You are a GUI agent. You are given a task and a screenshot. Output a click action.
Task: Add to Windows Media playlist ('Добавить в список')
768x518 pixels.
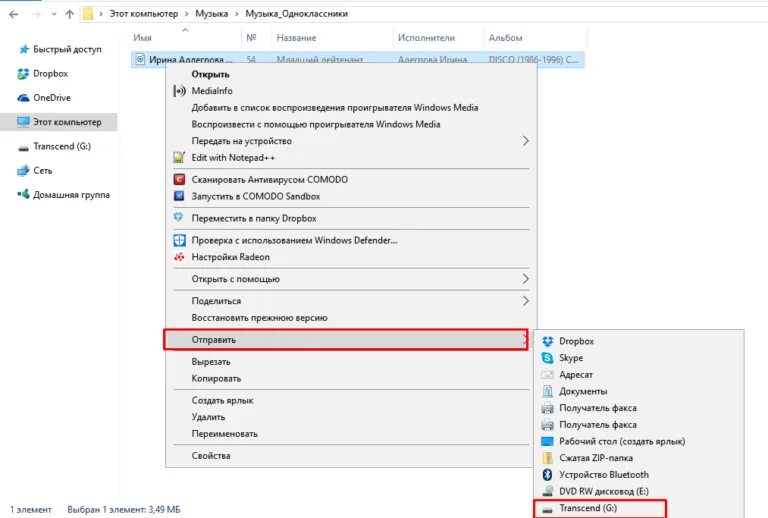(351, 108)
